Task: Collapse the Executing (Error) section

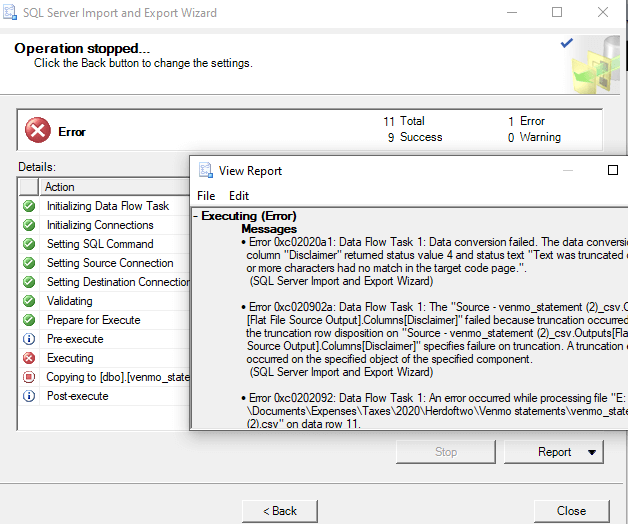Action: [x=196, y=216]
